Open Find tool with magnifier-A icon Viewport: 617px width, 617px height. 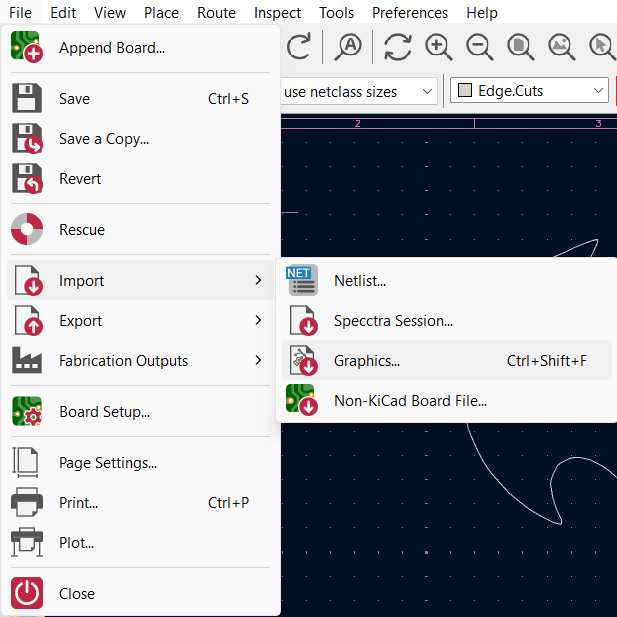(348, 47)
